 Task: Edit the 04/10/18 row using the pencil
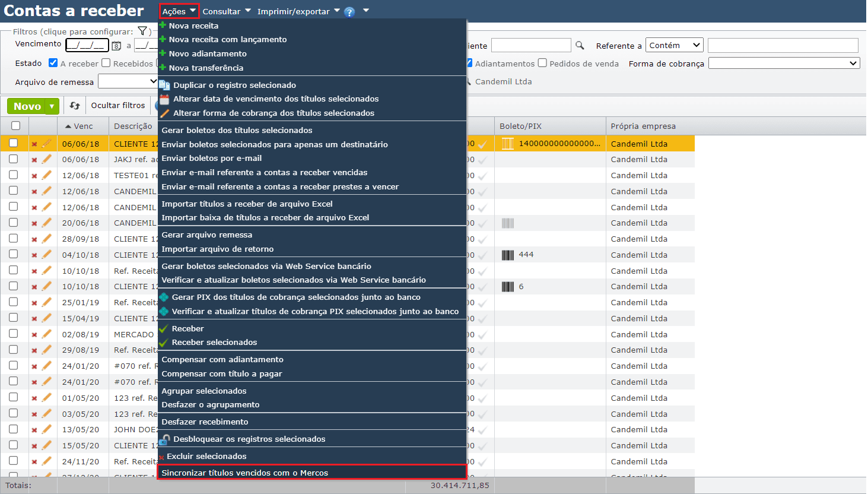point(47,255)
